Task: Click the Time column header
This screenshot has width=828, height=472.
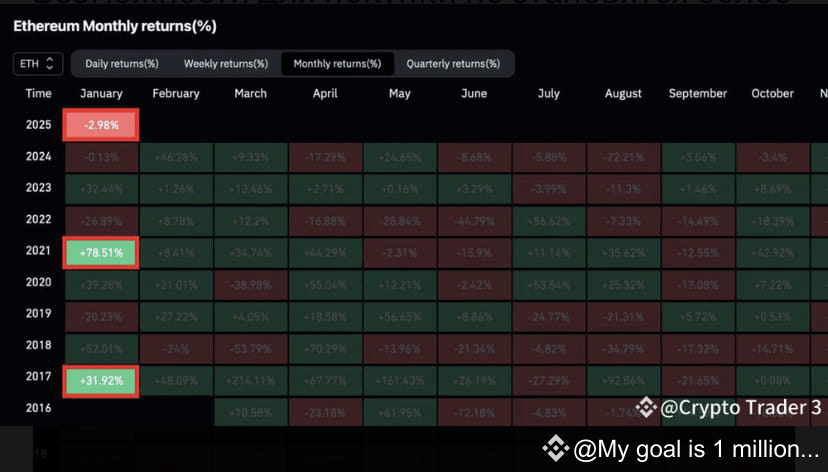Action: pyautogui.click(x=39, y=93)
